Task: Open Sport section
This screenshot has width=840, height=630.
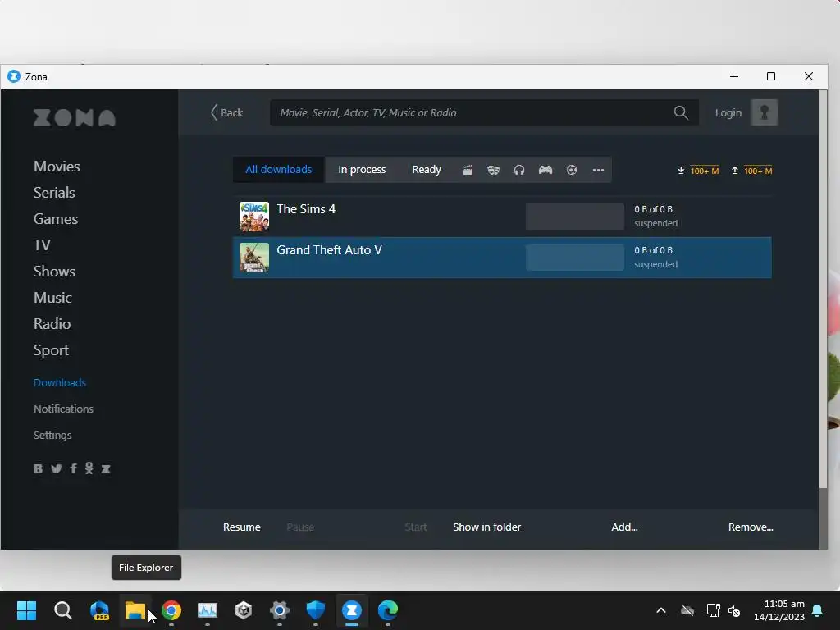Action: (51, 350)
